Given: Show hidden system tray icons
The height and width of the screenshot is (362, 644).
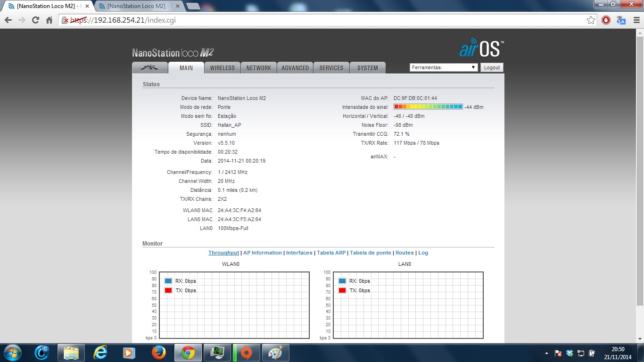Looking at the screenshot, I should coord(547,353).
